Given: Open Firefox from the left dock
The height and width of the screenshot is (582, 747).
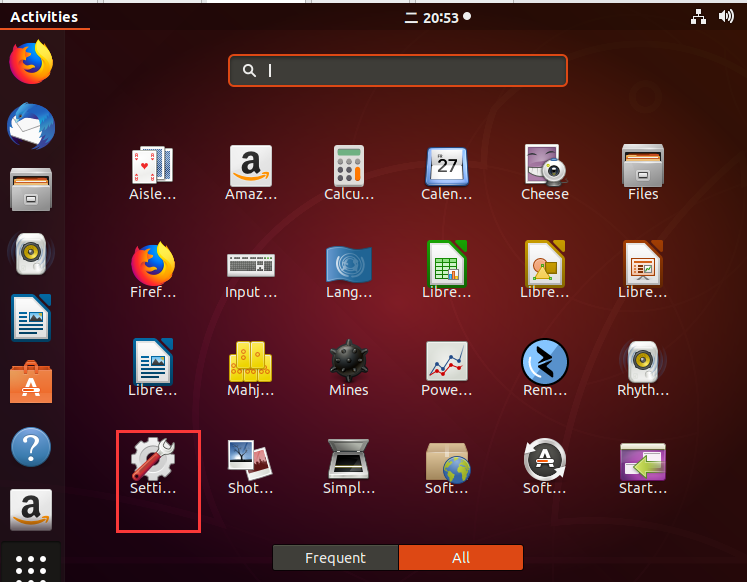Looking at the screenshot, I should (x=31, y=62).
